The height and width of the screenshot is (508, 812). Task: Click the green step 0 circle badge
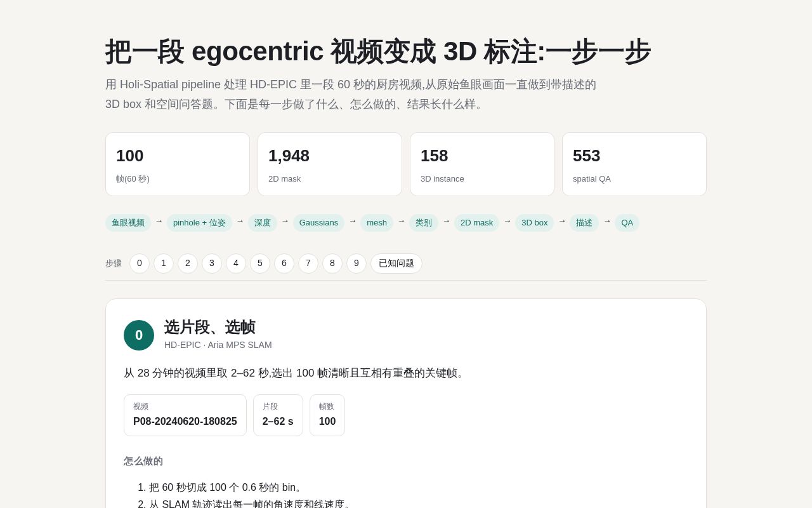coord(139,335)
